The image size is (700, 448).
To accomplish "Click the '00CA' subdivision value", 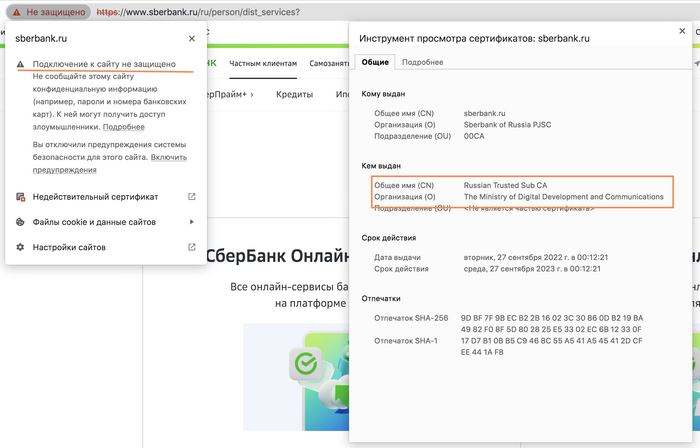I will [474, 136].
